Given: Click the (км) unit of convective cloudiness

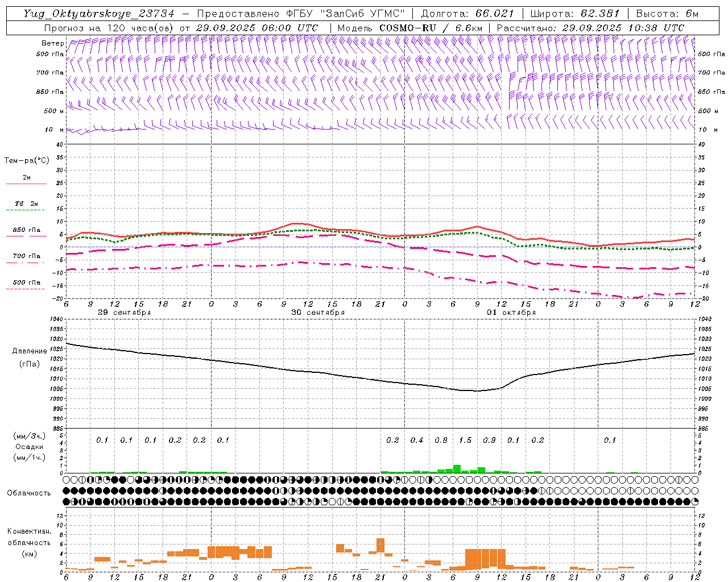Looking at the screenshot, I should point(29,554).
